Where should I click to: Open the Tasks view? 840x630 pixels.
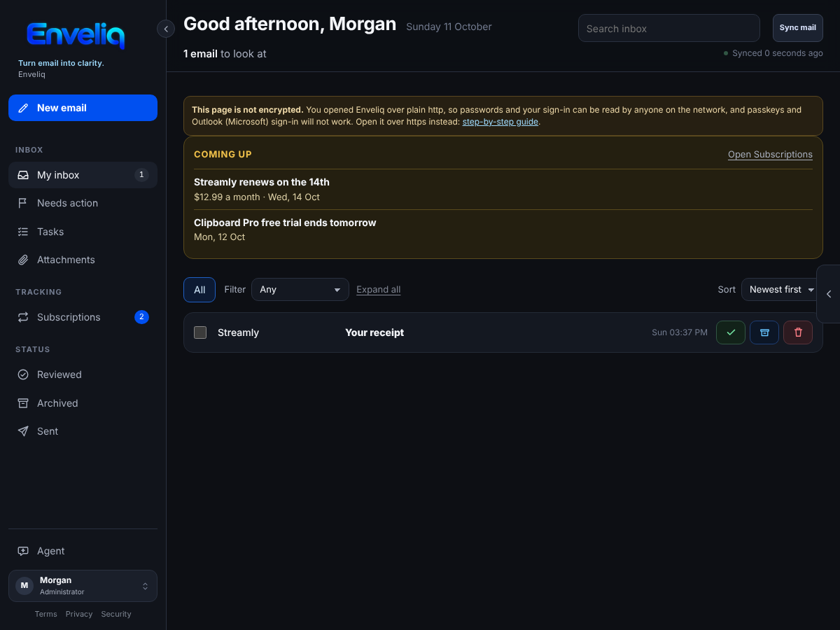83,232
